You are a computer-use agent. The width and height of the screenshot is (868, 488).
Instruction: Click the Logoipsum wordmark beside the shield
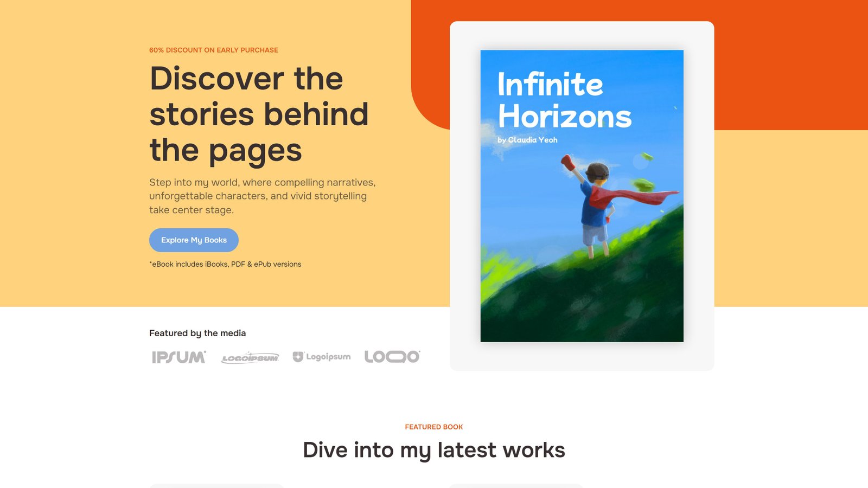tap(328, 357)
